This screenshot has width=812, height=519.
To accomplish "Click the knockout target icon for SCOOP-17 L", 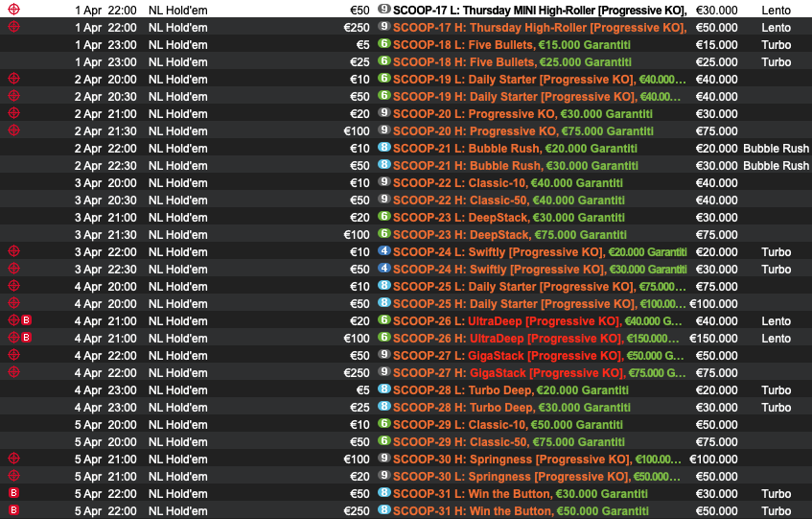I will 14,10.
